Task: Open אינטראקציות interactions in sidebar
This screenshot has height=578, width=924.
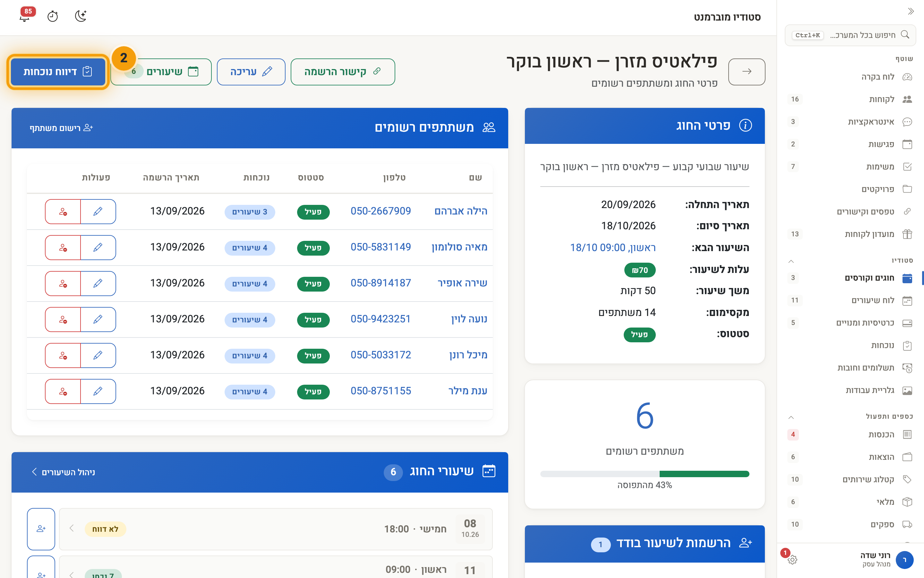Action: click(850, 122)
